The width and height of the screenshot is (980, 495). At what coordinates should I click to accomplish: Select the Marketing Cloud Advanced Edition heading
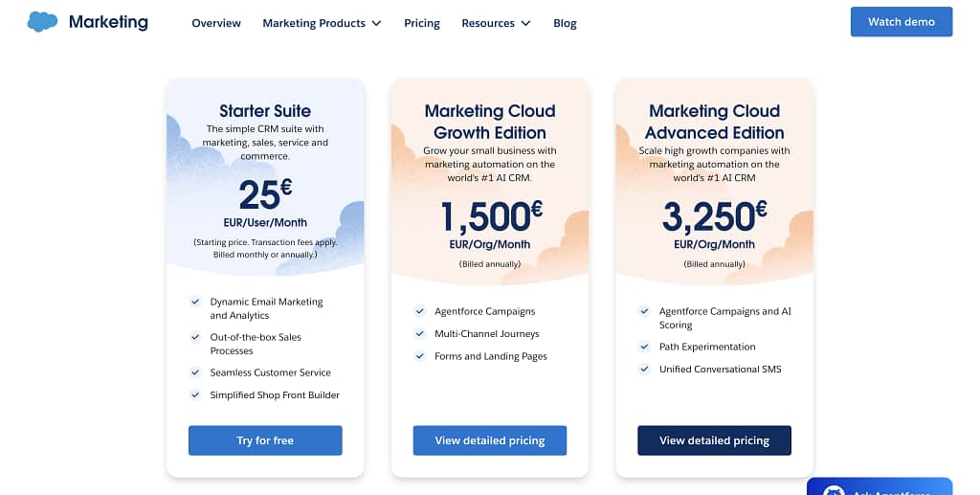[714, 122]
